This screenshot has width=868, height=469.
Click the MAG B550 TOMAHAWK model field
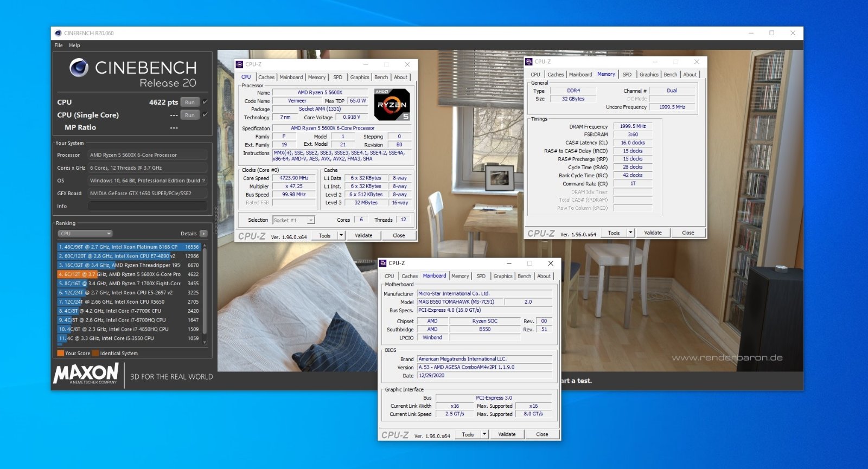point(460,301)
